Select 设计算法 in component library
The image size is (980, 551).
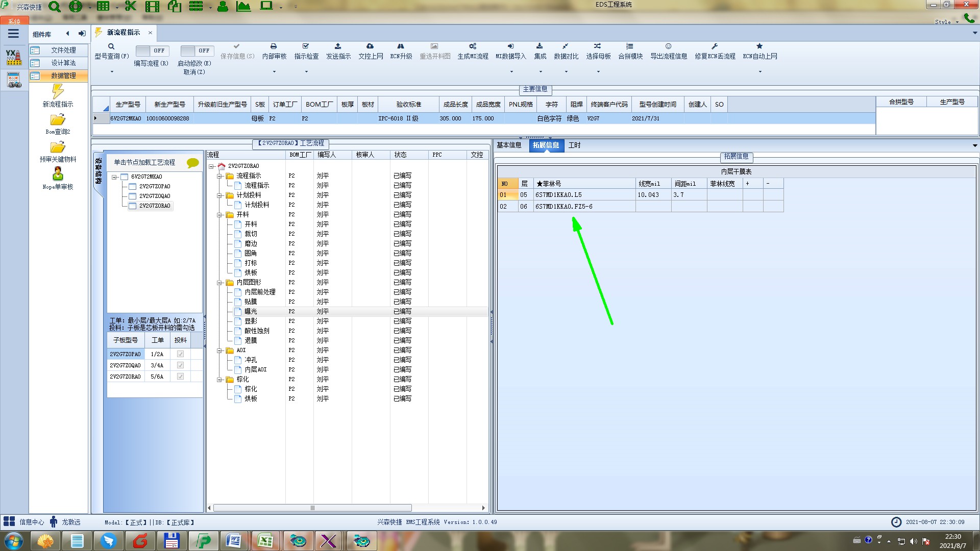click(x=63, y=63)
